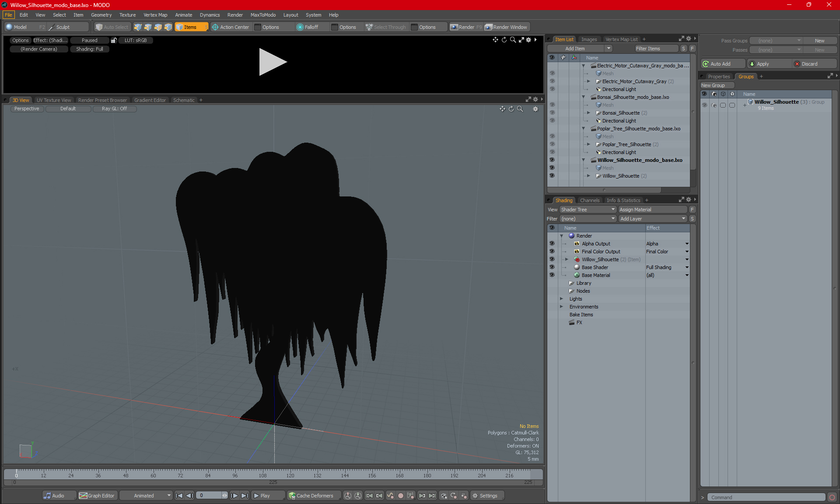Viewport: 840px width, 504px height.
Task: Toggle visibility of Final Color Output layer
Action: coord(552,252)
